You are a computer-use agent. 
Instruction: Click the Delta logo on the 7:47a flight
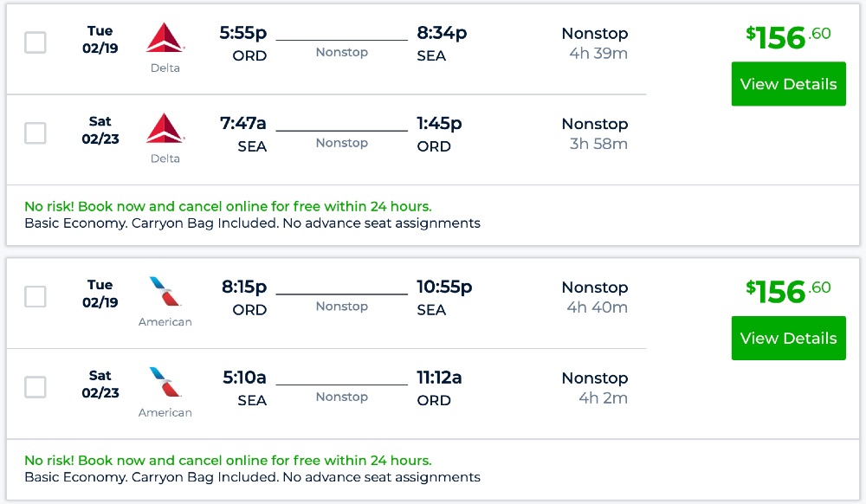point(165,129)
